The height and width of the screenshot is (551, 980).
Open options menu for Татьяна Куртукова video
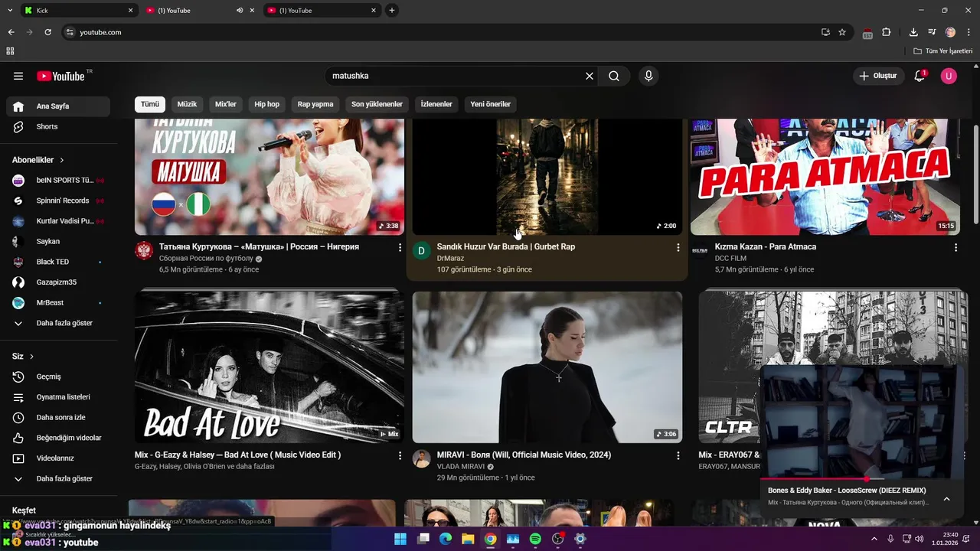(x=400, y=247)
